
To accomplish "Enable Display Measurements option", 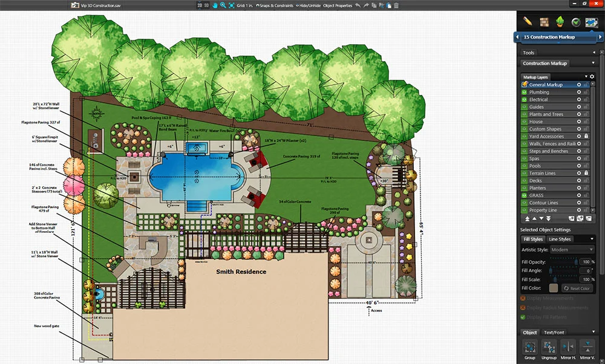I will [x=523, y=297].
